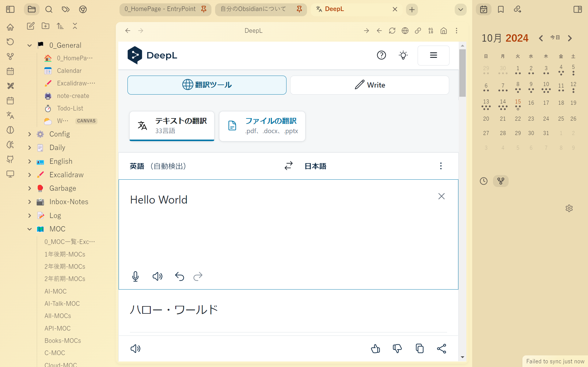Start microphone voice input
588x367 pixels.
tap(135, 276)
